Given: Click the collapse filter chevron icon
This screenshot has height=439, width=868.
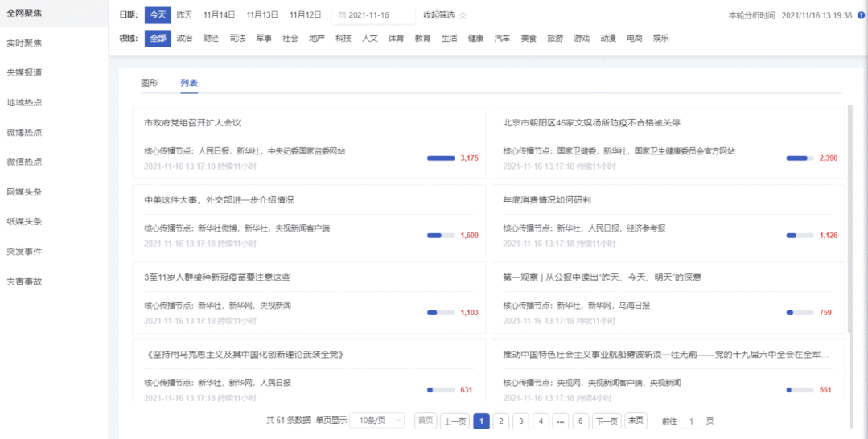Looking at the screenshot, I should click(x=463, y=15).
